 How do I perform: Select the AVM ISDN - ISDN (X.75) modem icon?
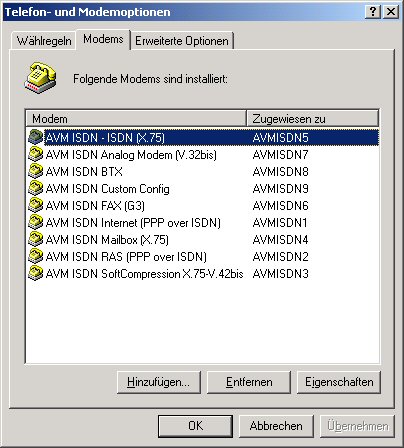coord(35,137)
